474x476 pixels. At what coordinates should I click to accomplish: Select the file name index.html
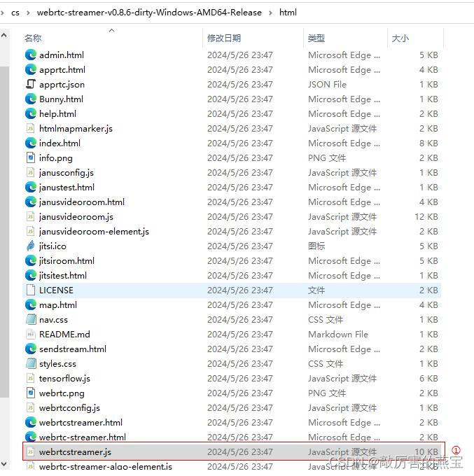tap(60, 143)
